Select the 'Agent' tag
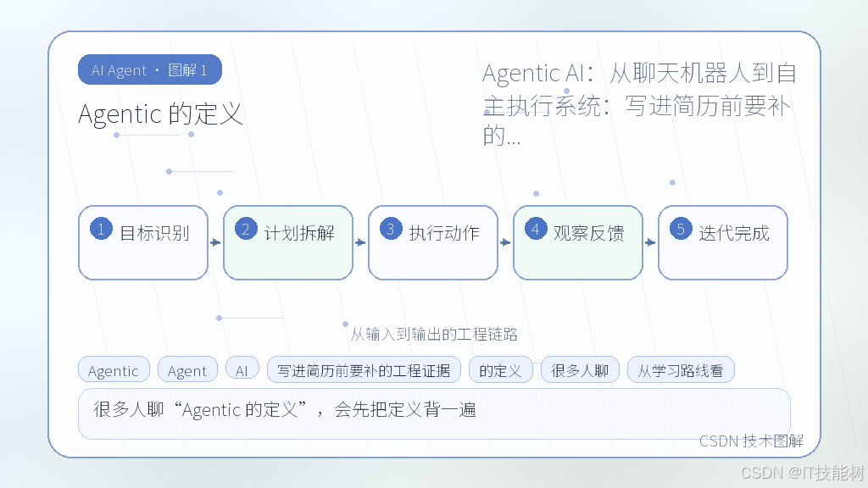Screen dimensions: 868x488 coord(187,369)
